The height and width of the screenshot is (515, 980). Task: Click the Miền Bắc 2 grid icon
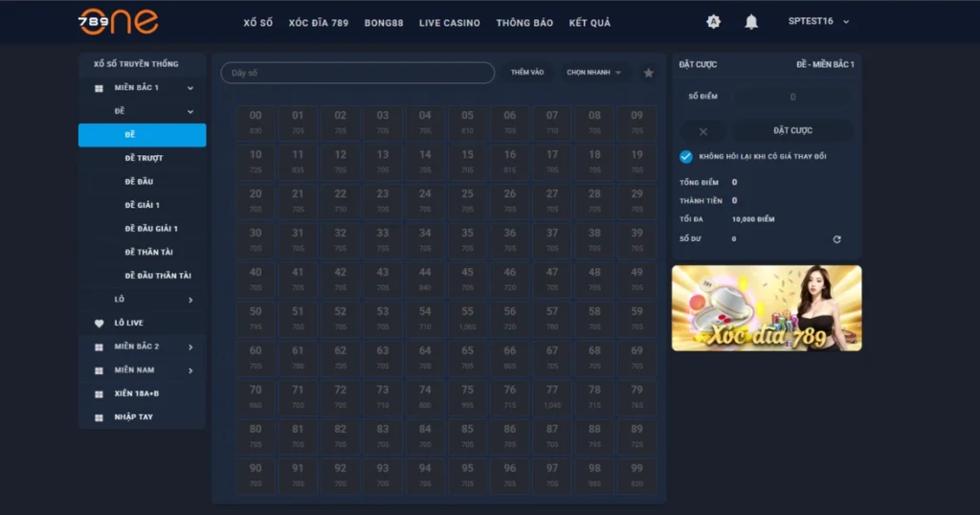[x=99, y=347]
